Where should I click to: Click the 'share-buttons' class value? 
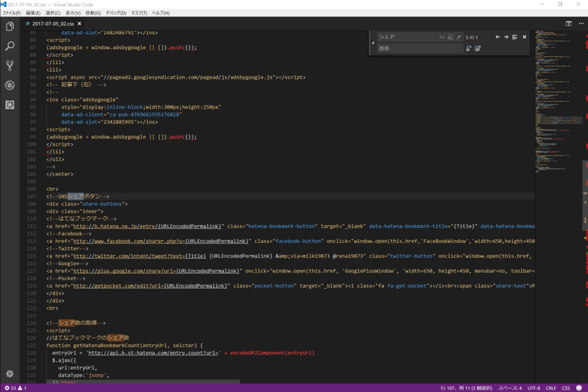tap(102, 204)
